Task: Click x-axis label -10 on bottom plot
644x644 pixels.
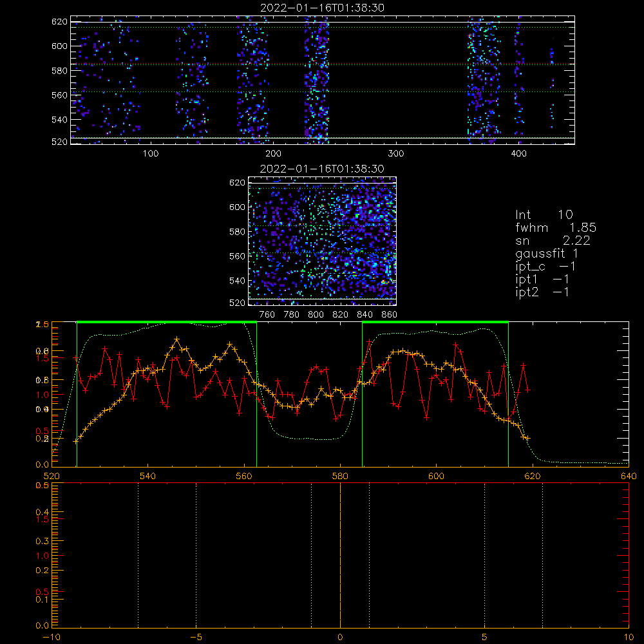Action: coord(52,638)
